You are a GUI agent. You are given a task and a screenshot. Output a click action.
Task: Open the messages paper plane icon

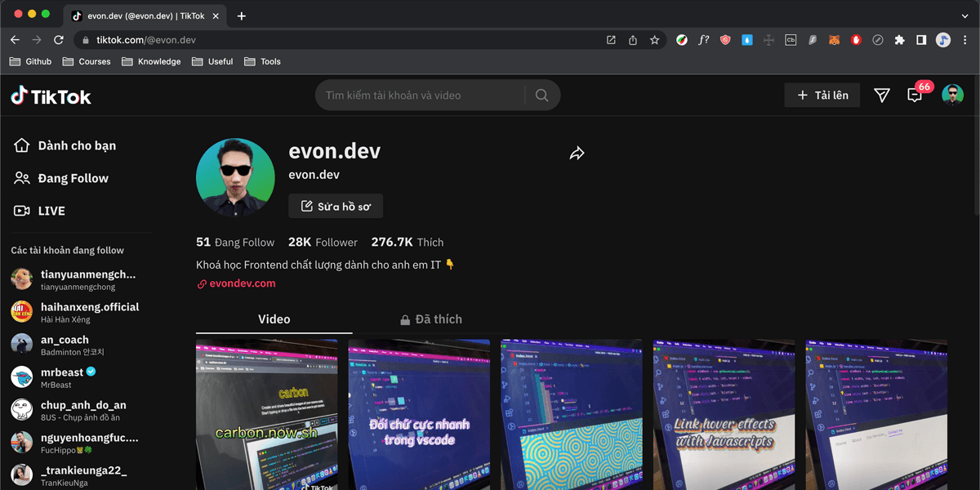(x=881, y=96)
